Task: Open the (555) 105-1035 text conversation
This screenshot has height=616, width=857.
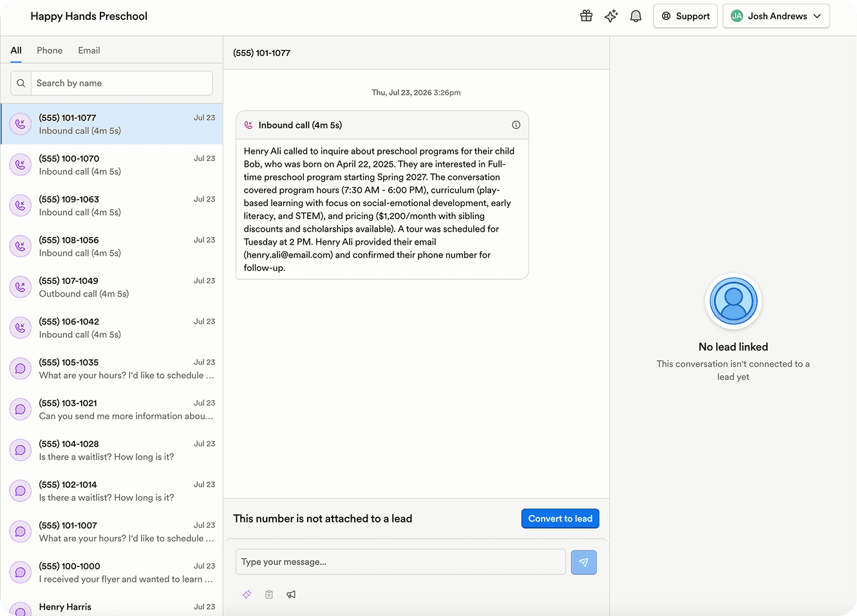Action: pyautogui.click(x=111, y=369)
